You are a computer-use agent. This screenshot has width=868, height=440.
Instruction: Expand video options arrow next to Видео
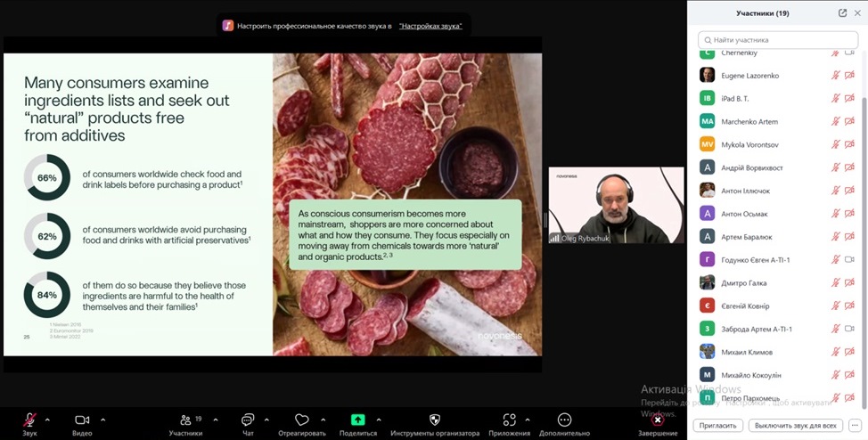click(102, 420)
